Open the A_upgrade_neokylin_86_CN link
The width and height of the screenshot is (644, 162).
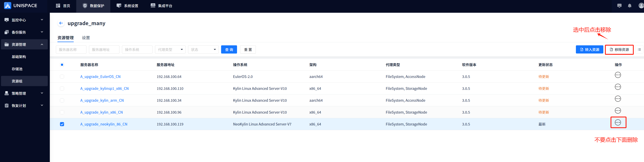coord(104,124)
